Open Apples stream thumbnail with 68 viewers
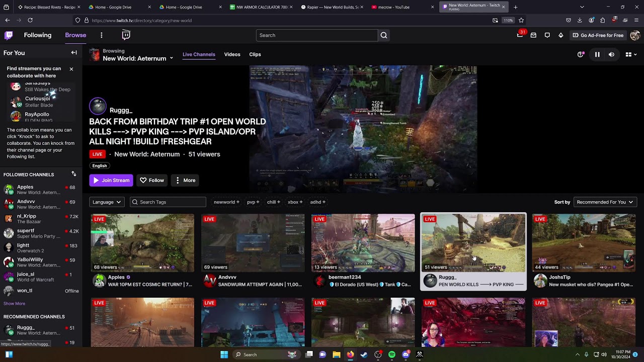This screenshot has height=362, width=644. click(142, 243)
